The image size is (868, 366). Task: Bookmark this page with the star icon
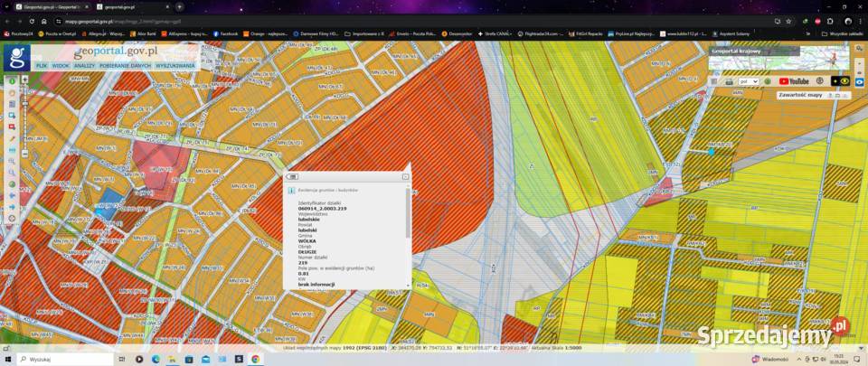coord(788,21)
